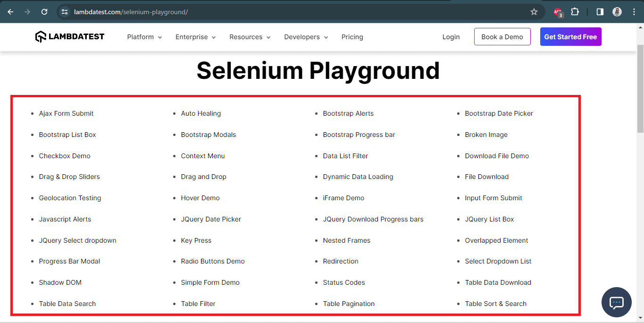The image size is (644, 323).
Task: Click the Book a Demo button
Action: 502,36
